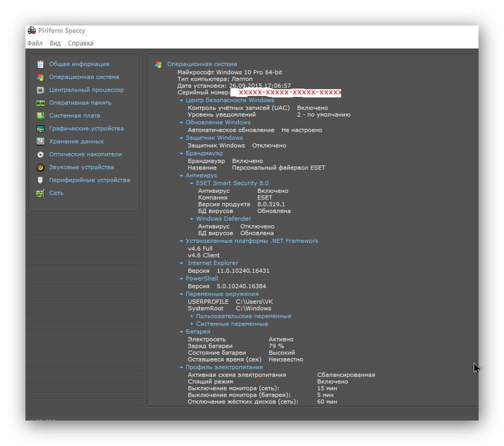Show Хранение данных details
Viewport: 504px width, 446px height.
point(76,141)
